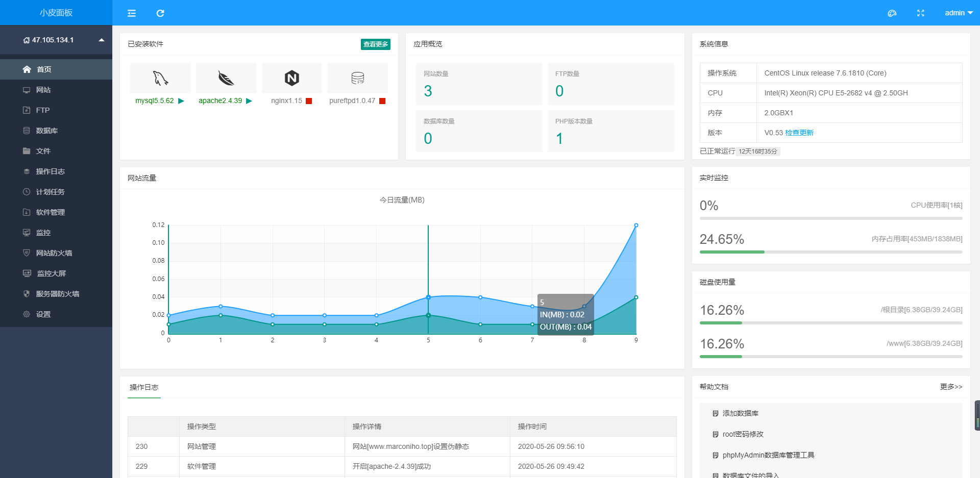Click the 查看更多 button
Viewport: 980px width, 478px height.
click(x=376, y=44)
